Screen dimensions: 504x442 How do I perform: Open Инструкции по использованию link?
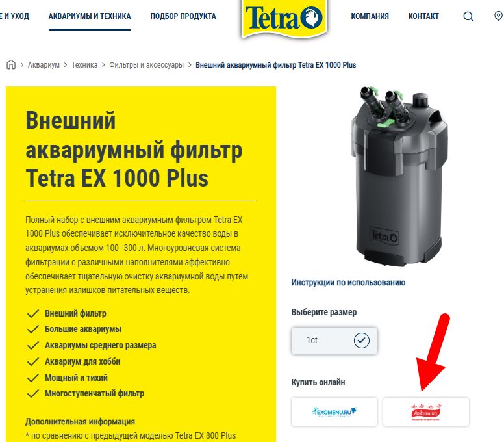[348, 283]
